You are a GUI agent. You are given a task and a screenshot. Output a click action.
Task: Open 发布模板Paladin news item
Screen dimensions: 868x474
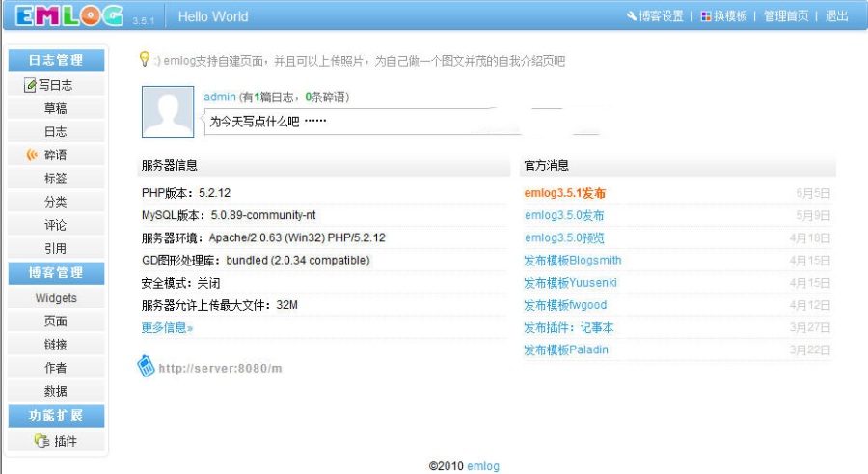coord(566,349)
